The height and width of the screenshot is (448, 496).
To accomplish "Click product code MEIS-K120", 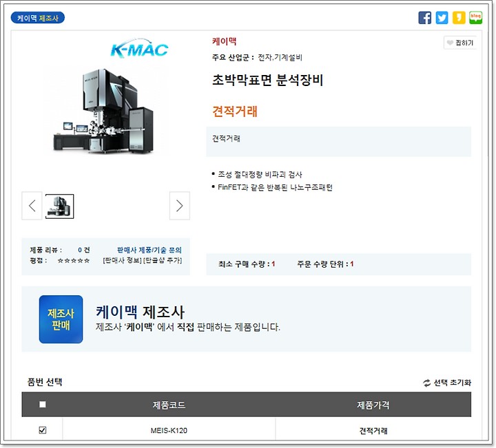I will click(169, 431).
